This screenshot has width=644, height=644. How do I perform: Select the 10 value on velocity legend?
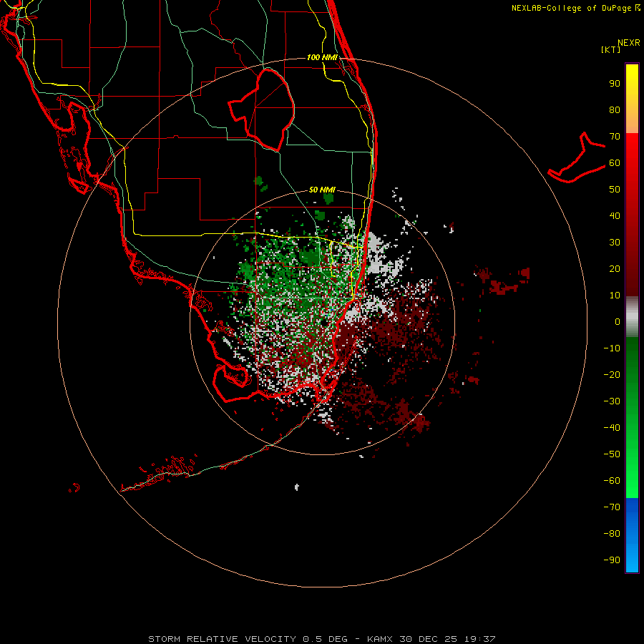(x=615, y=296)
